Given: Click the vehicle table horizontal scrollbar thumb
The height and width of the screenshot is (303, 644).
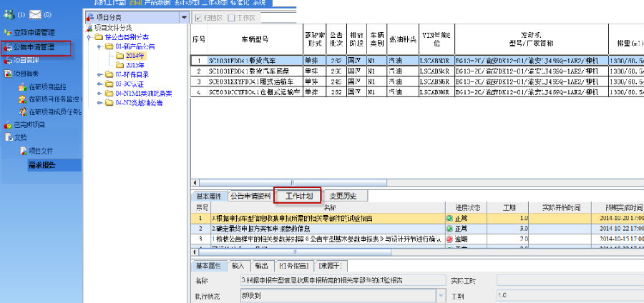Looking at the screenshot, I should [293, 183].
